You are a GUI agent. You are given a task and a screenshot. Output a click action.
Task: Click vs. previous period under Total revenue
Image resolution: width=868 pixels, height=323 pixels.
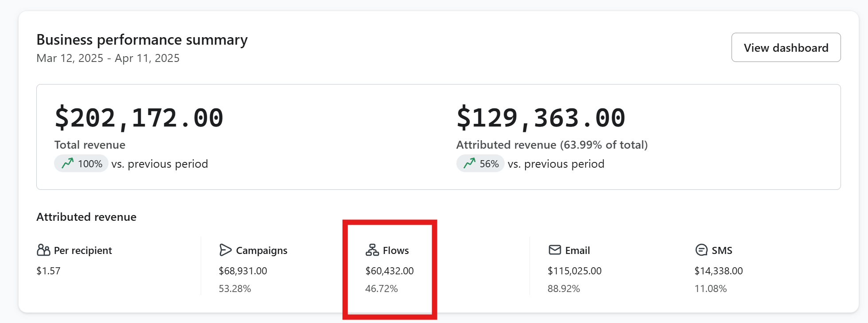coord(160,164)
